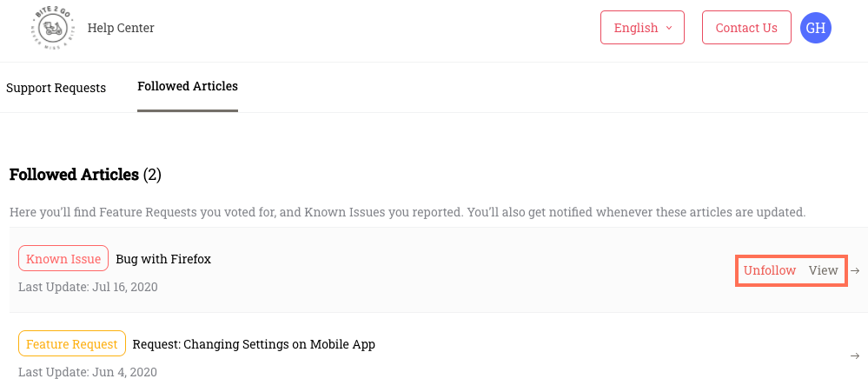
Task: Open the GH user avatar menu
Action: point(815,28)
